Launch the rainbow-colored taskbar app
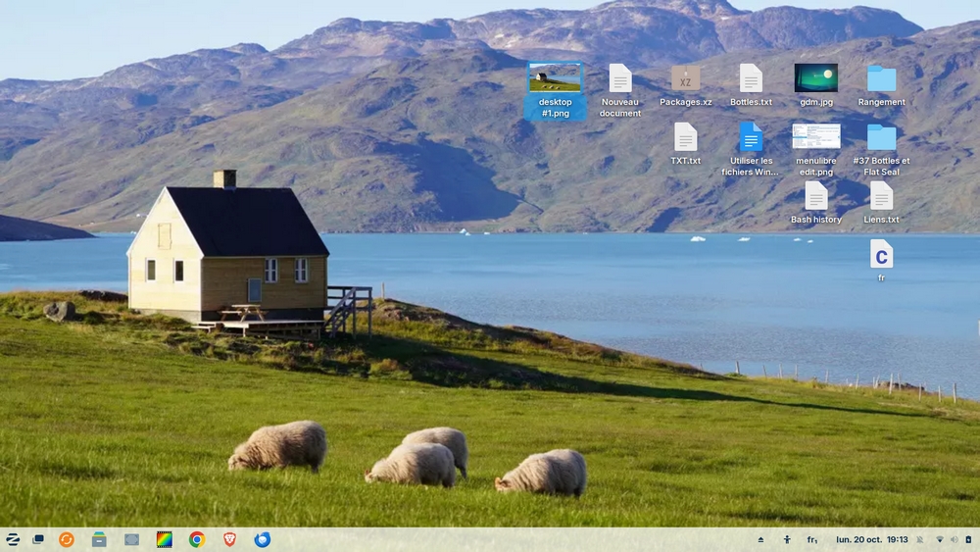 165,539
